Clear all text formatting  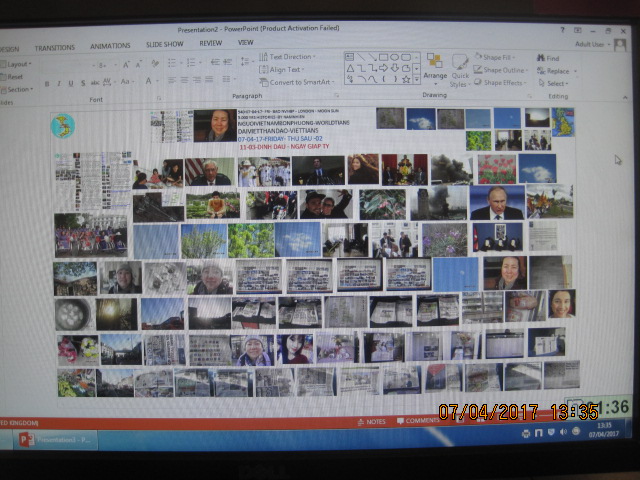(155, 63)
